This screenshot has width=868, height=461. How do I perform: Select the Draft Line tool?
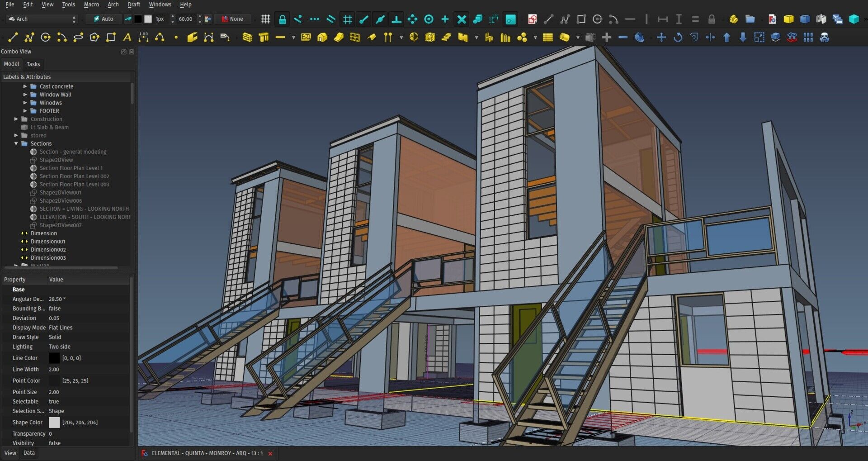[13, 38]
